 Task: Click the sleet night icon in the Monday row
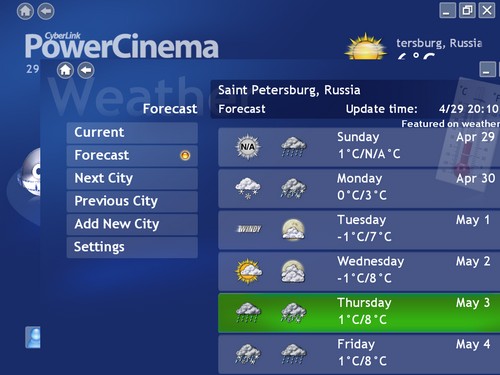(x=293, y=189)
